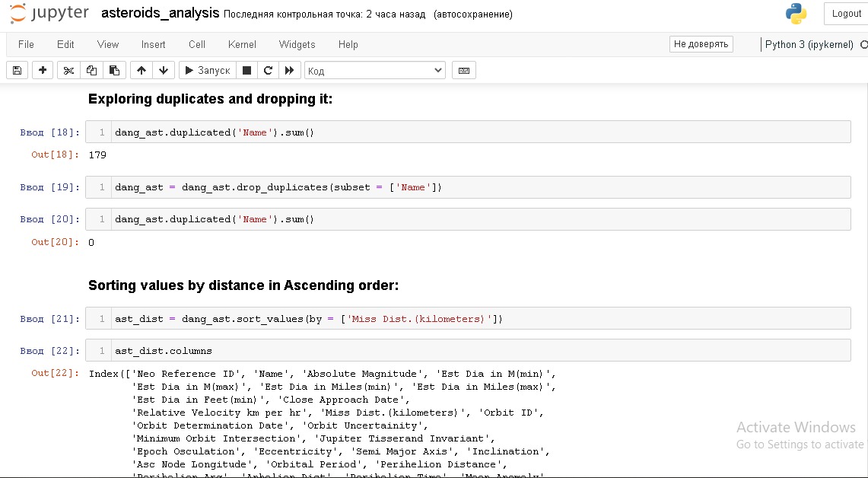Restart the kernel
This screenshot has height=478, width=868.
[268, 70]
